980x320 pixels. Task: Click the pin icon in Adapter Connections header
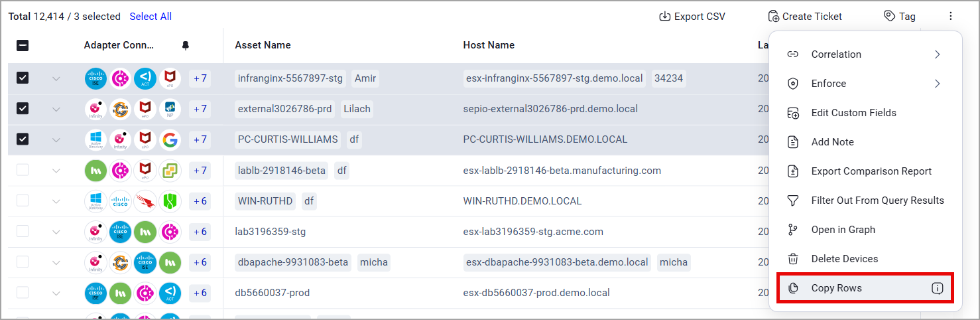(x=186, y=45)
